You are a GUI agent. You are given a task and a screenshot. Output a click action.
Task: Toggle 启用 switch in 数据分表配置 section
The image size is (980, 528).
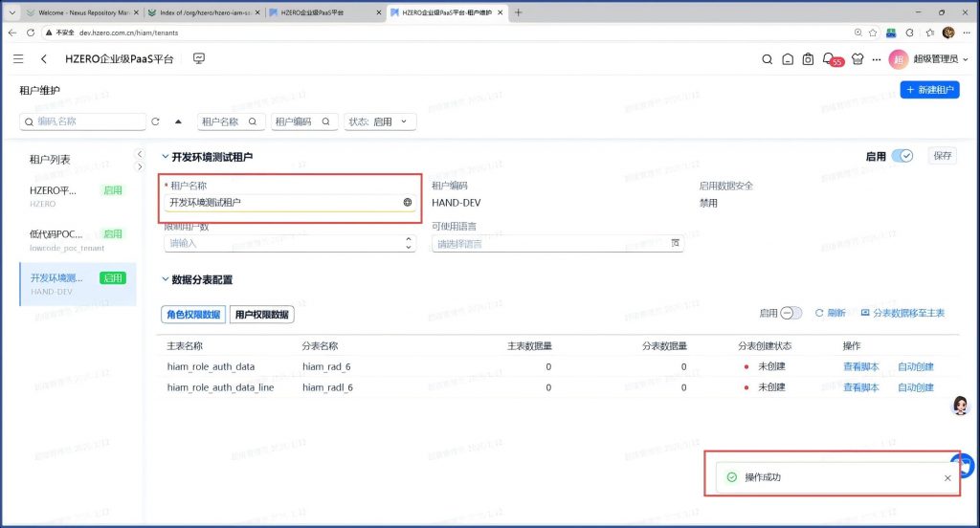pos(791,313)
